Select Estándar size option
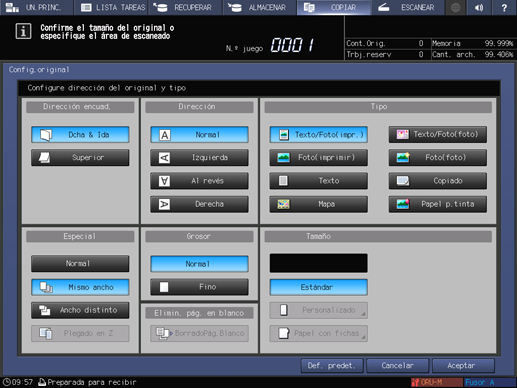The width and height of the screenshot is (517, 388). click(x=319, y=287)
